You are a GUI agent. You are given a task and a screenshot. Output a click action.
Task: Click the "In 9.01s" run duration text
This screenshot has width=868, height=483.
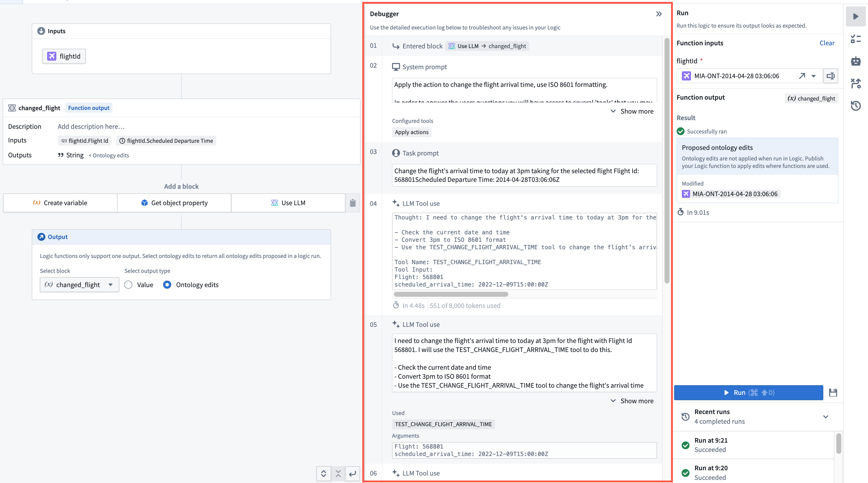(x=697, y=212)
